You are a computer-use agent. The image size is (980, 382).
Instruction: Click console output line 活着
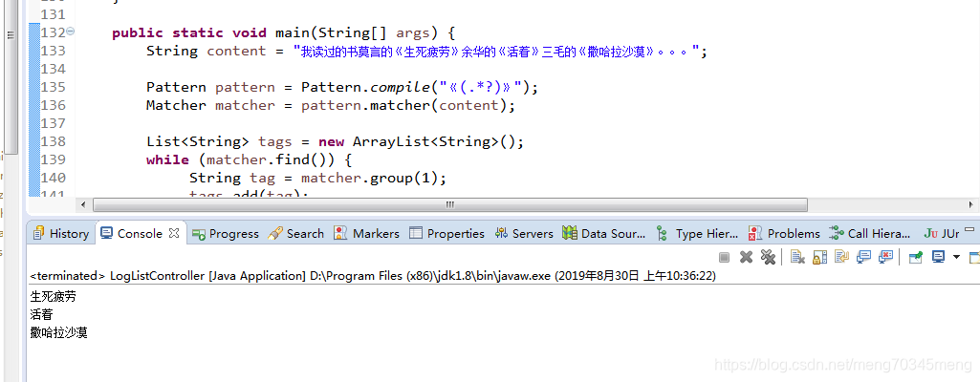tap(41, 314)
